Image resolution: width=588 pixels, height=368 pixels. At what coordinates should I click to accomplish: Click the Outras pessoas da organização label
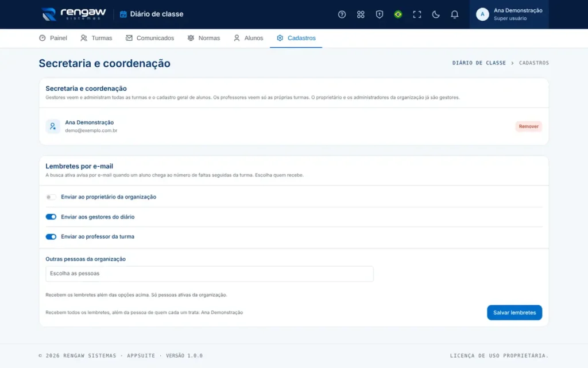pyautogui.click(x=86, y=259)
